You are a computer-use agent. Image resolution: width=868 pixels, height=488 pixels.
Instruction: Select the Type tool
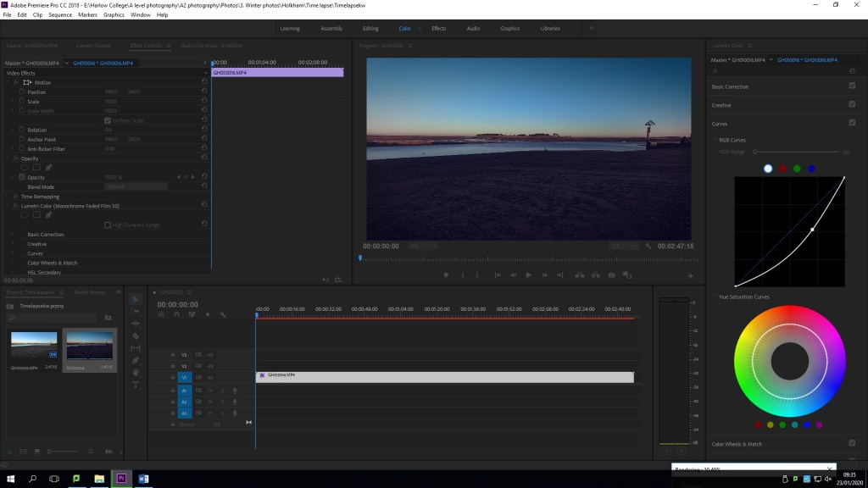pos(136,384)
